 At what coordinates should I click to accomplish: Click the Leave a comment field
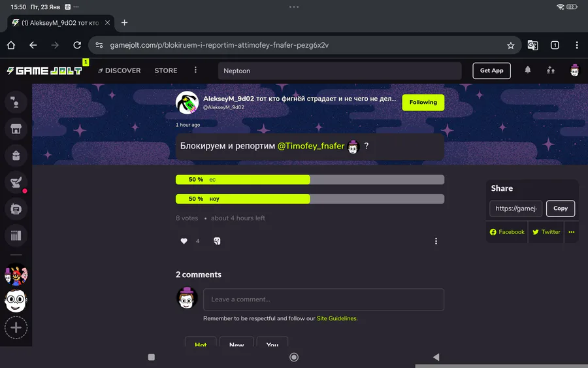[x=323, y=299]
